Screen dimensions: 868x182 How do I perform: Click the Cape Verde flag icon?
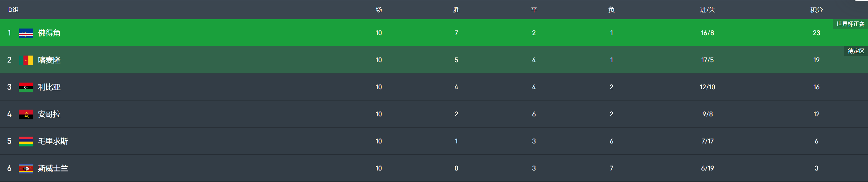26,33
